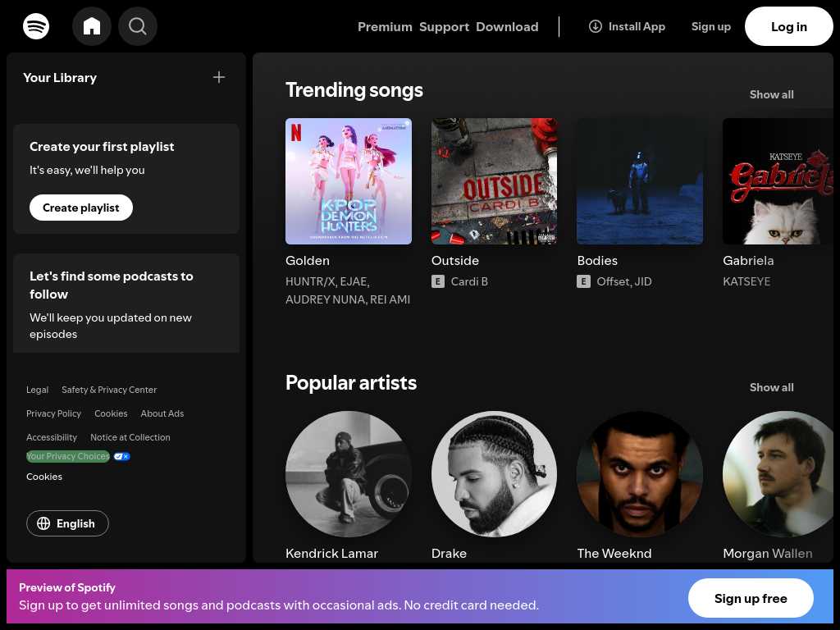
Task: Click Popular artists heading
Action: point(351,382)
